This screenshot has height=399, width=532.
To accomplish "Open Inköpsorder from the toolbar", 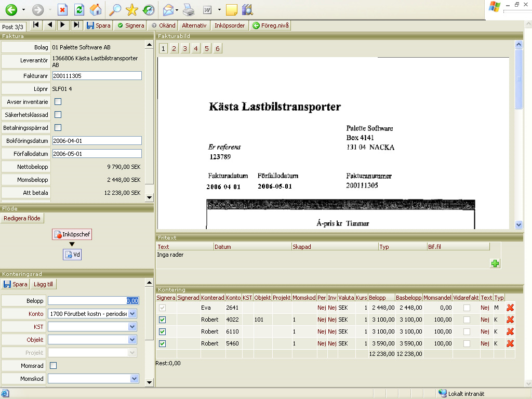I will click(230, 25).
